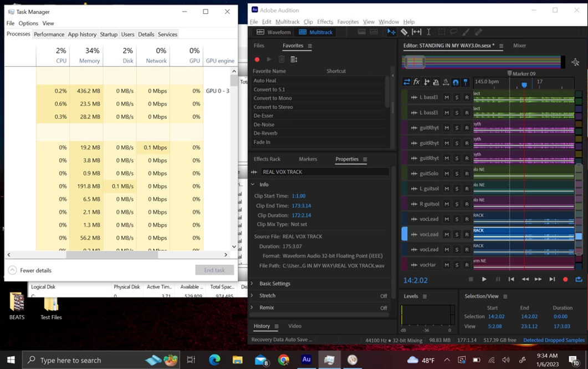Image resolution: width=588 pixels, height=369 pixels.
Task: Solo the selected vocLead track
Action: tap(457, 234)
